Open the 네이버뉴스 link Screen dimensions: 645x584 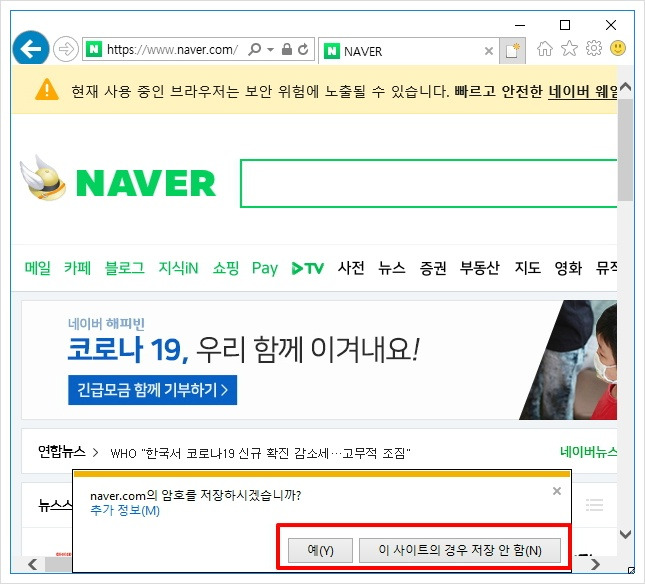588,452
